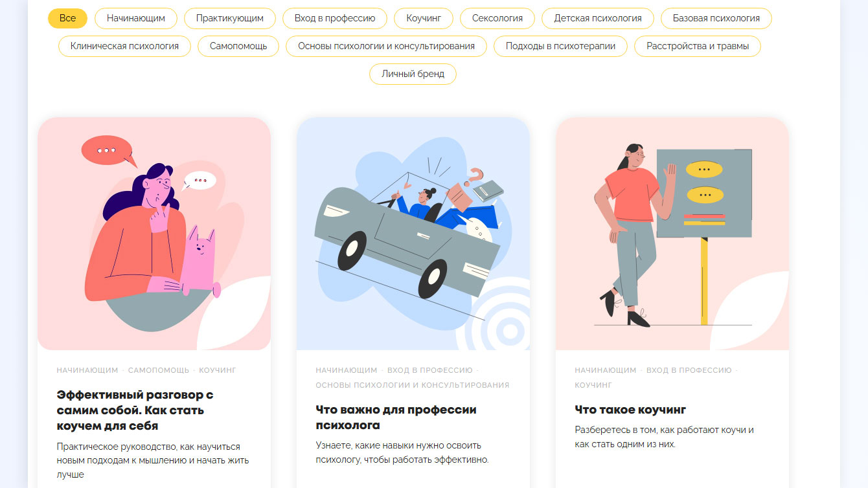Select "Клиническая психология" filter
The image size is (868, 488).
[124, 46]
